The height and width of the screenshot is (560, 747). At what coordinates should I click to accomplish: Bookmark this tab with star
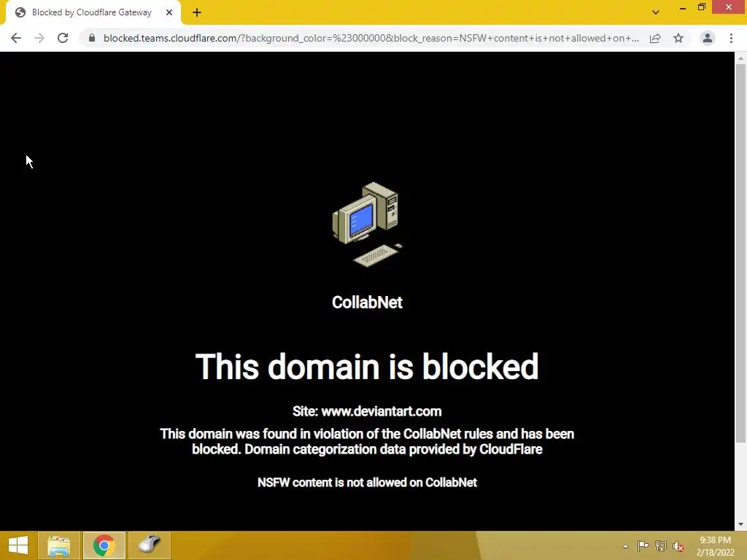(678, 38)
